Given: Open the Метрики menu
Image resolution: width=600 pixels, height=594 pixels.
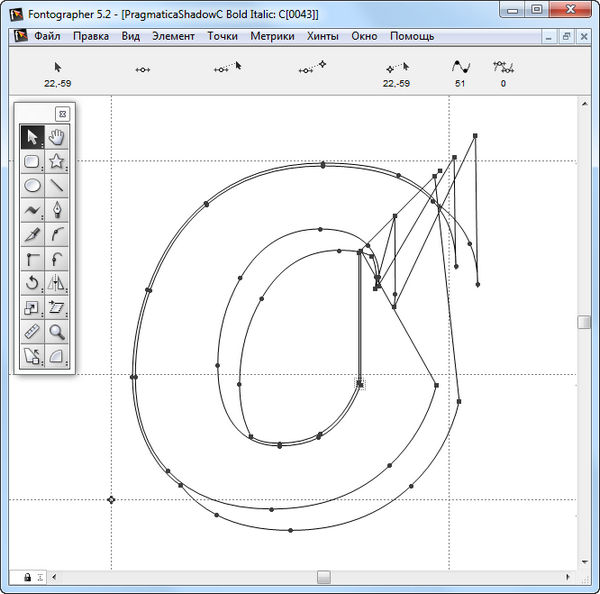Looking at the screenshot, I should tap(272, 36).
